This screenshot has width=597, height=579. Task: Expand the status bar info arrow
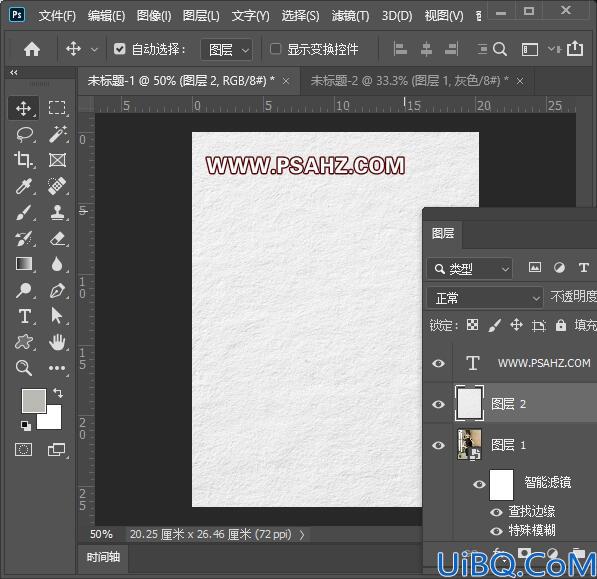pos(302,535)
